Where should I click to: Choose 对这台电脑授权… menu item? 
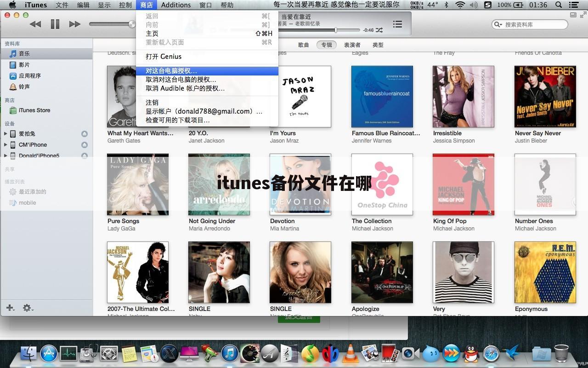click(x=207, y=71)
